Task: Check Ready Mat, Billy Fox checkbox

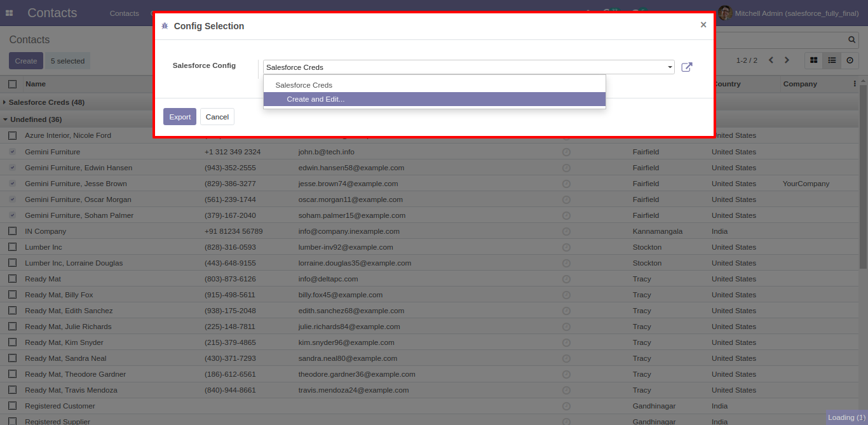Action: (x=12, y=295)
